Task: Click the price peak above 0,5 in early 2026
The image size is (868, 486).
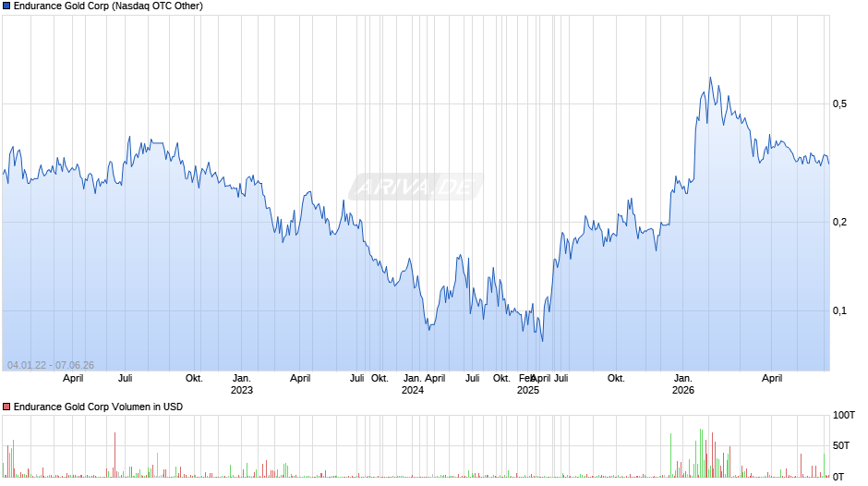Action: (710, 78)
